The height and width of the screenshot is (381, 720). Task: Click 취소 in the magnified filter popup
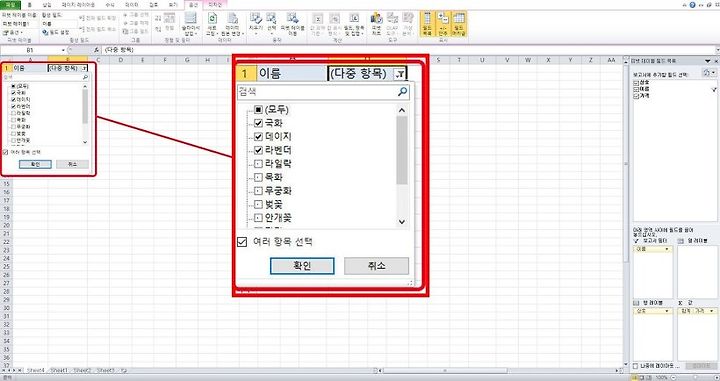click(377, 266)
